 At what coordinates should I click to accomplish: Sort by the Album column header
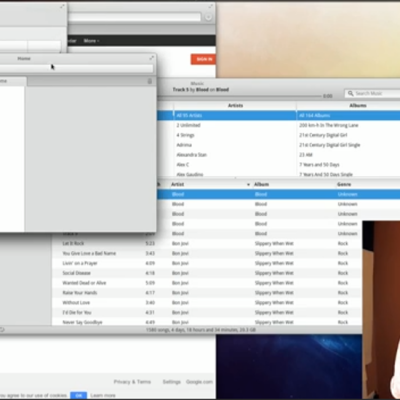(x=261, y=184)
